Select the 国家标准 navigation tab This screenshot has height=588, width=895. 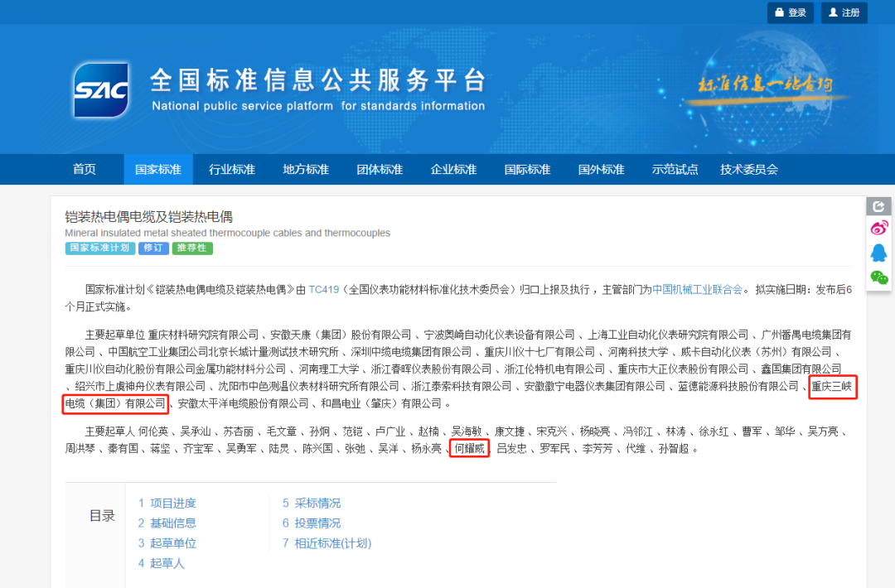coord(158,170)
